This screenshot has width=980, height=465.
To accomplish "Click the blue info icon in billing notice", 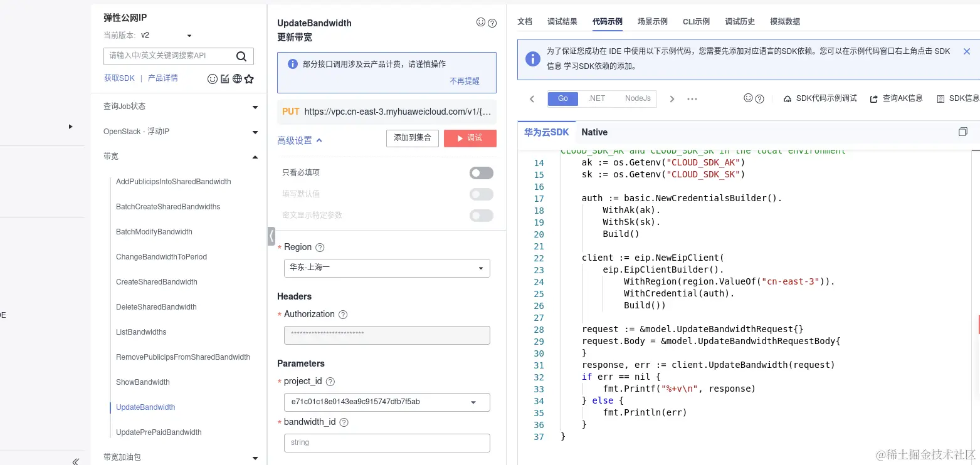I will click(x=292, y=64).
